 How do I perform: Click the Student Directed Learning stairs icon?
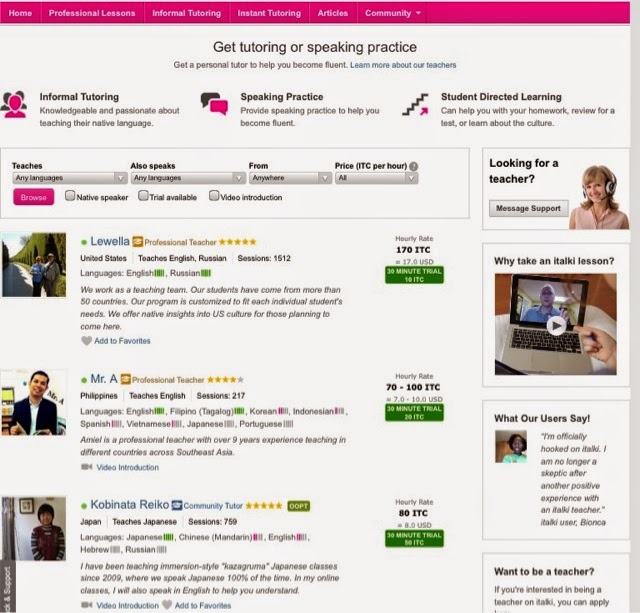pyautogui.click(x=415, y=104)
